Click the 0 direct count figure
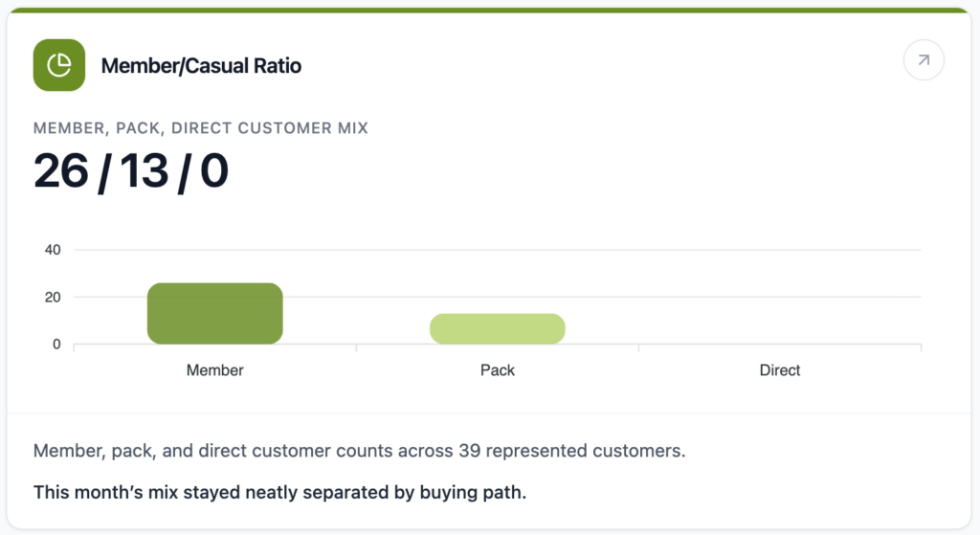The height and width of the screenshot is (535, 980). coord(214,171)
